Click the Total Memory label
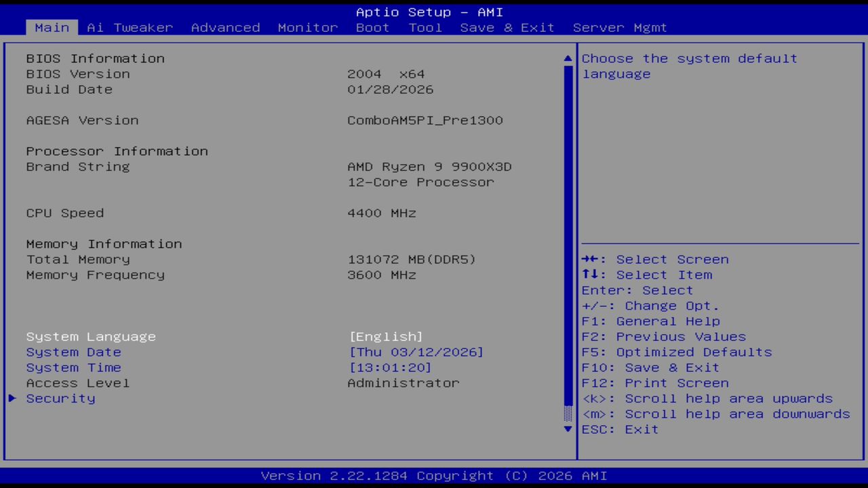The height and width of the screenshot is (488, 868). click(78, 260)
